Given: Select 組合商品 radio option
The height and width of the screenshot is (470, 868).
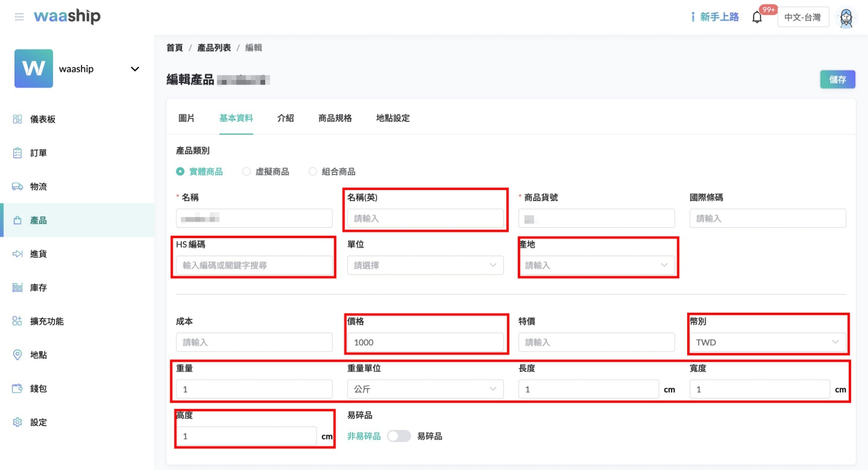Looking at the screenshot, I should coord(313,172).
